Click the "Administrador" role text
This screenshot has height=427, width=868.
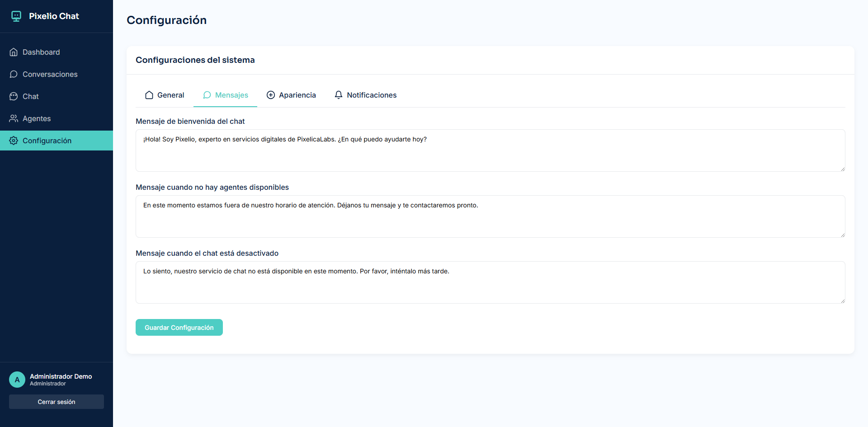48,384
